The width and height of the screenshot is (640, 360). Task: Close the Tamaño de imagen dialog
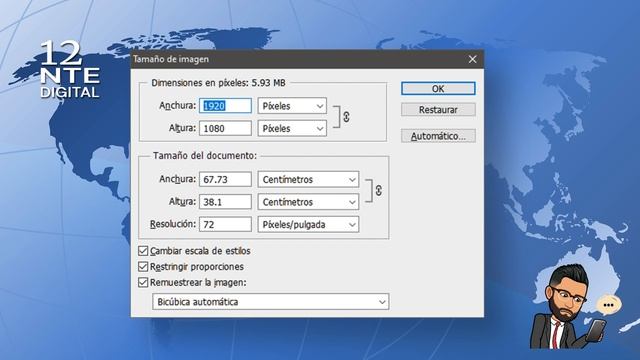[x=472, y=60]
